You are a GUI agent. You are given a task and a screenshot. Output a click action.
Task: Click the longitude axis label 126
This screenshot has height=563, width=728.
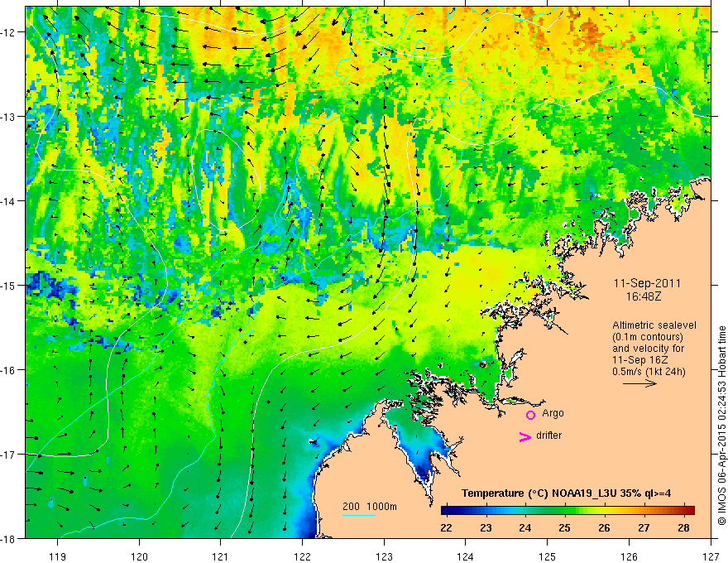click(629, 556)
